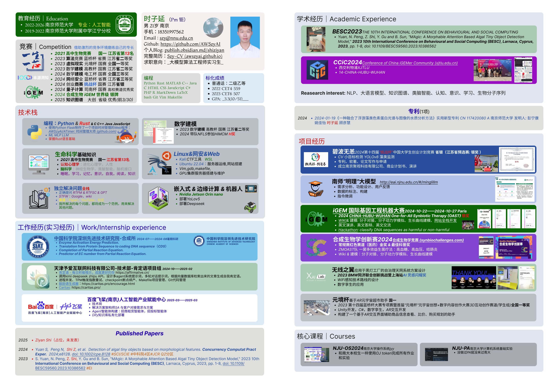Click the CCiC2024 poster thumbnail
This screenshot has height=392, width=556.
pyautogui.click(x=523, y=70)
